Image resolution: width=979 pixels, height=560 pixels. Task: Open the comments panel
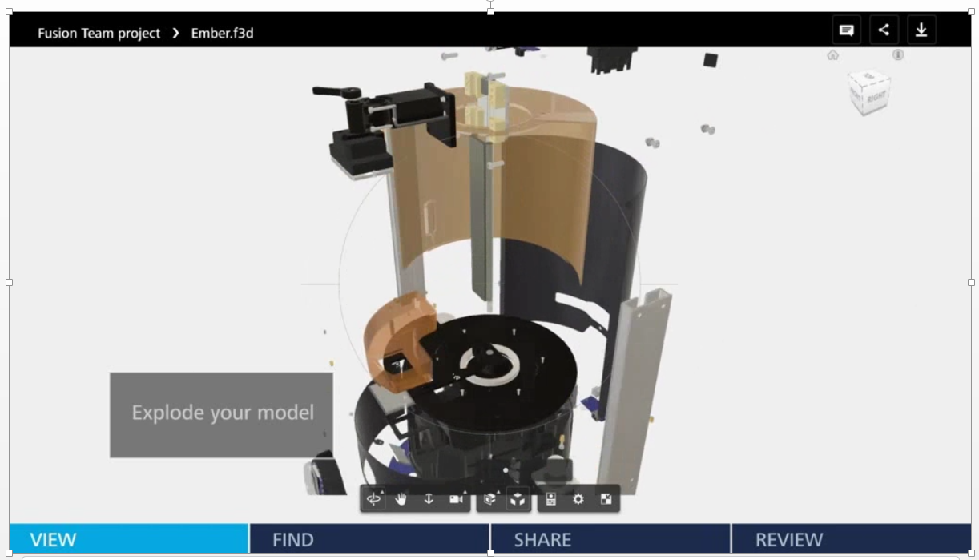pyautogui.click(x=846, y=30)
